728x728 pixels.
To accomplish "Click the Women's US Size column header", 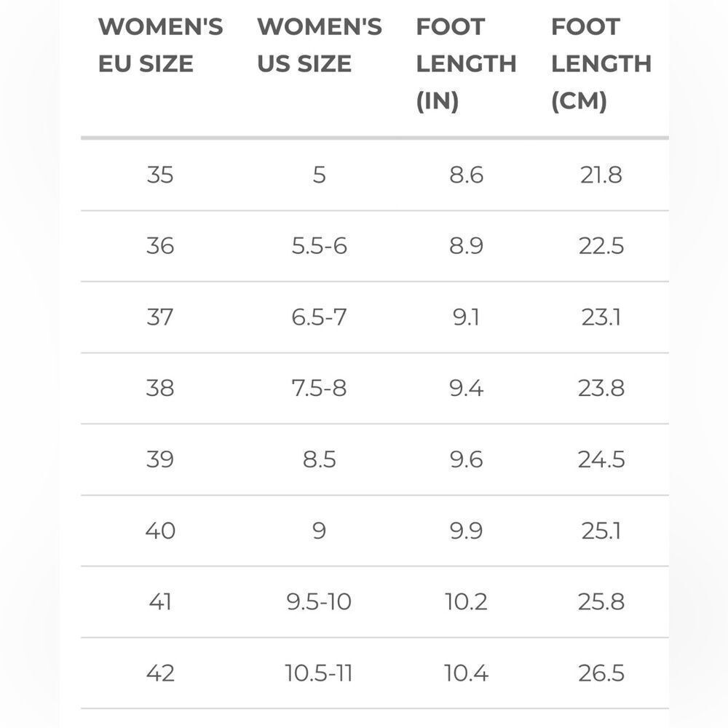I will pyautogui.click(x=320, y=45).
